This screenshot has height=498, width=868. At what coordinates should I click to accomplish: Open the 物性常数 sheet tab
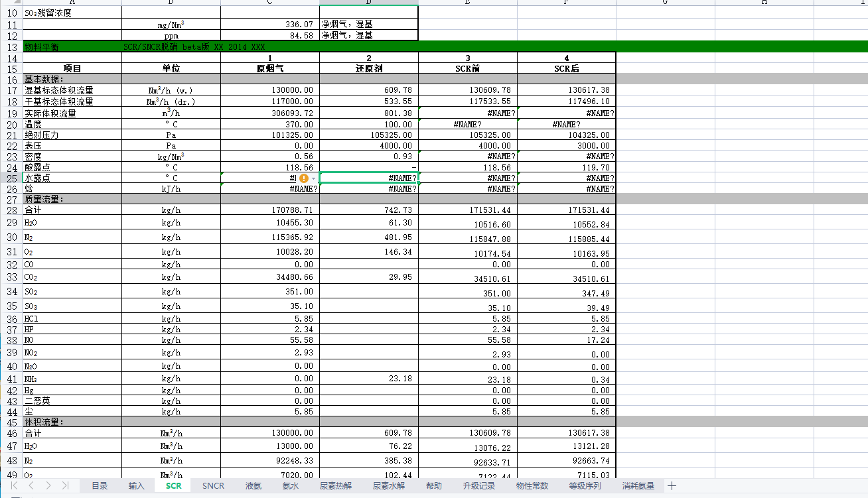[532, 486]
